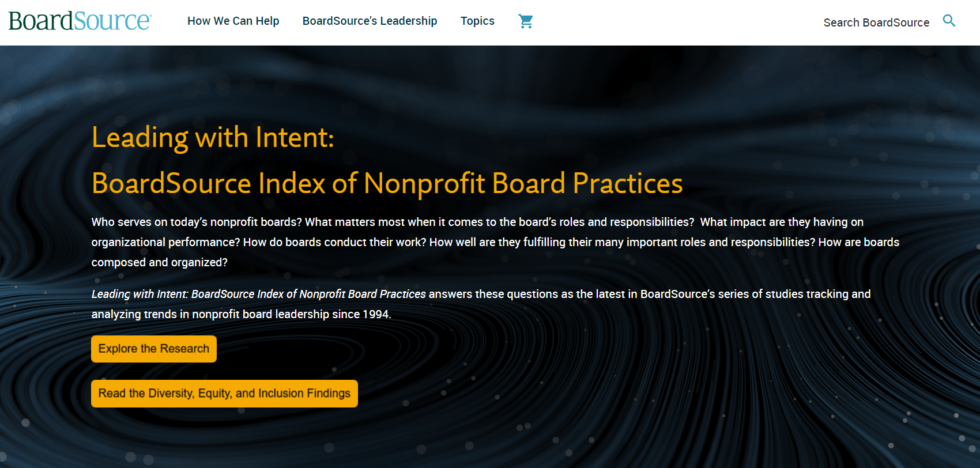980x468 pixels.
Task: Open the shopping cart icon
Action: (x=525, y=21)
